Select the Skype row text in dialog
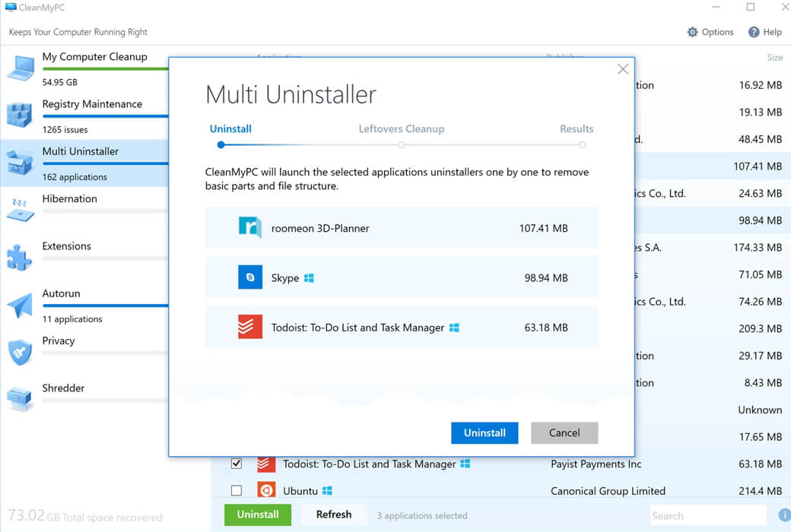791x532 pixels. point(285,278)
